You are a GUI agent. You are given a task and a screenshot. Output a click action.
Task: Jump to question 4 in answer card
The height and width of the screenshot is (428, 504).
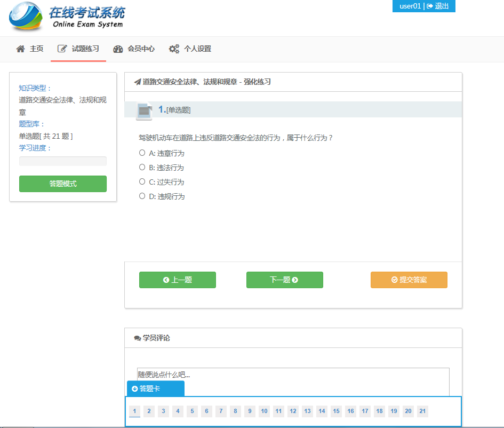pos(178,411)
